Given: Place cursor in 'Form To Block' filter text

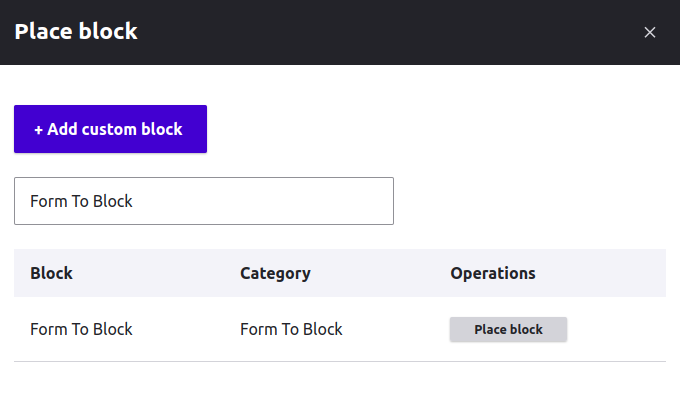Looking at the screenshot, I should (x=81, y=201).
